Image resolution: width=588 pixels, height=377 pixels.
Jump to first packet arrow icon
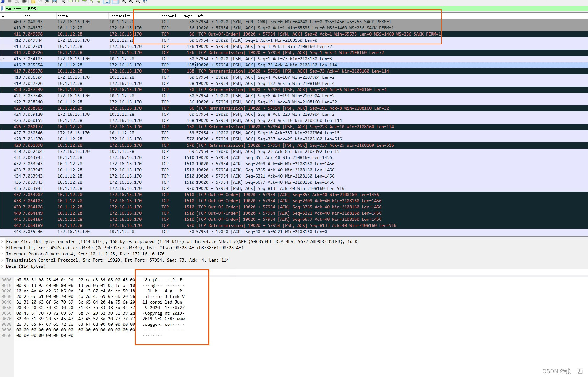tap(92, 1)
